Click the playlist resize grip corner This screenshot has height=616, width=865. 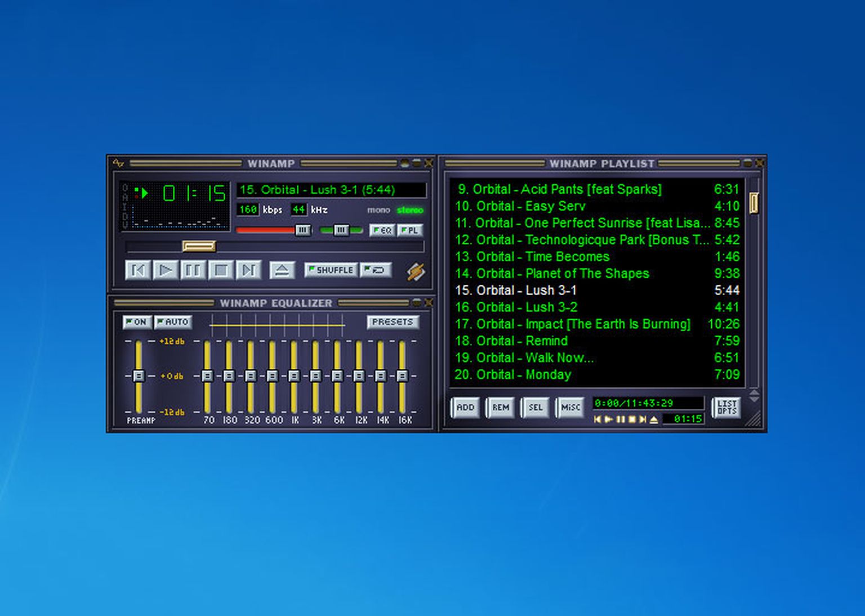tap(754, 419)
